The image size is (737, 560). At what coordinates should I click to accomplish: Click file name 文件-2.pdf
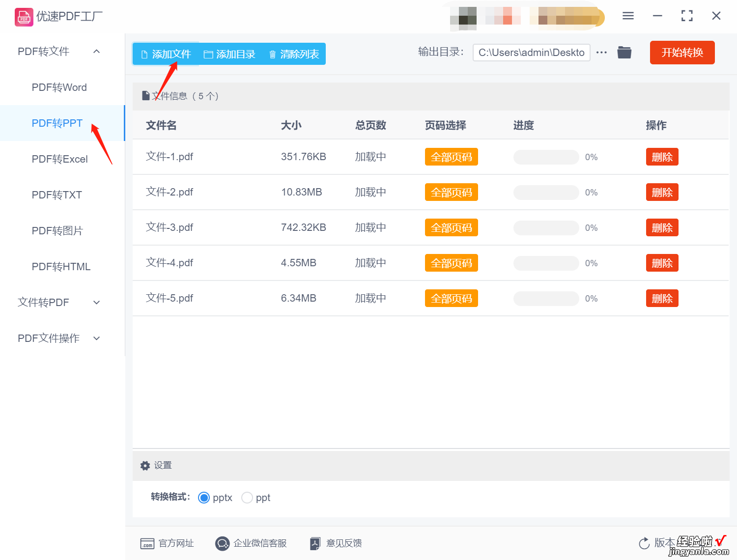(x=170, y=192)
